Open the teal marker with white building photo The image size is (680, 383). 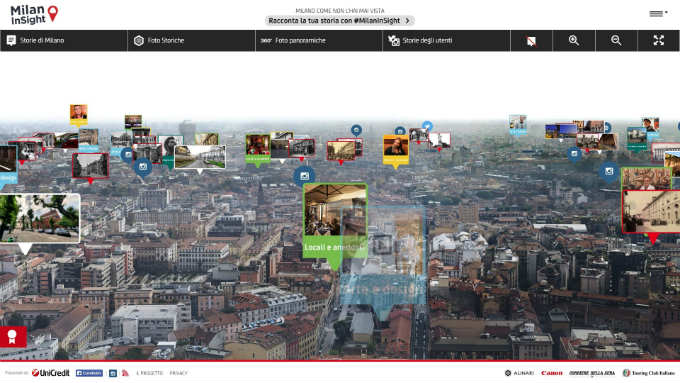point(637,139)
